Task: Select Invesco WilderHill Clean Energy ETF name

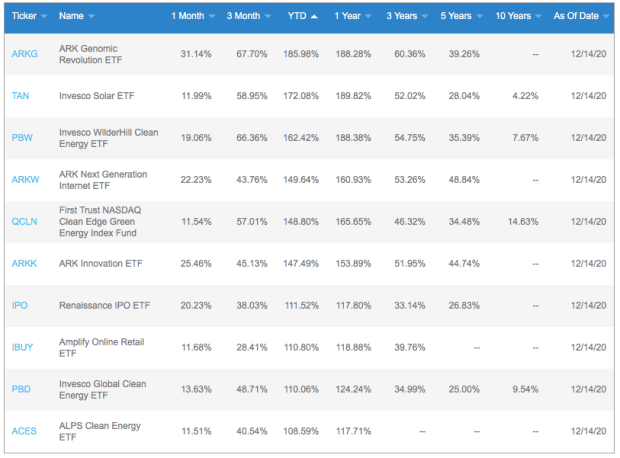Action: tap(109, 138)
